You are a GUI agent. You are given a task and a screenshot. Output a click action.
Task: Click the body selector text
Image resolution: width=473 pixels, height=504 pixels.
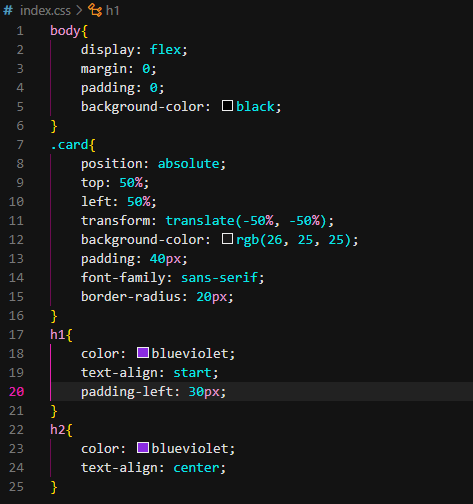[x=65, y=31]
